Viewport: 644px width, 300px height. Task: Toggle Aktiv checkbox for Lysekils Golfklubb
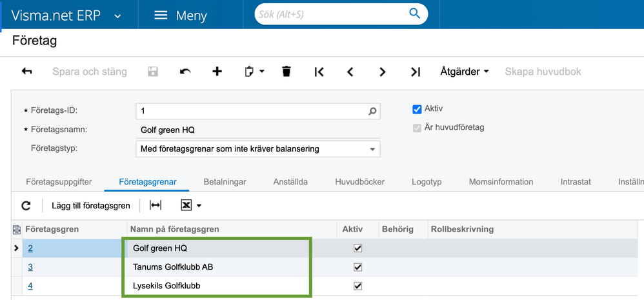tap(357, 286)
